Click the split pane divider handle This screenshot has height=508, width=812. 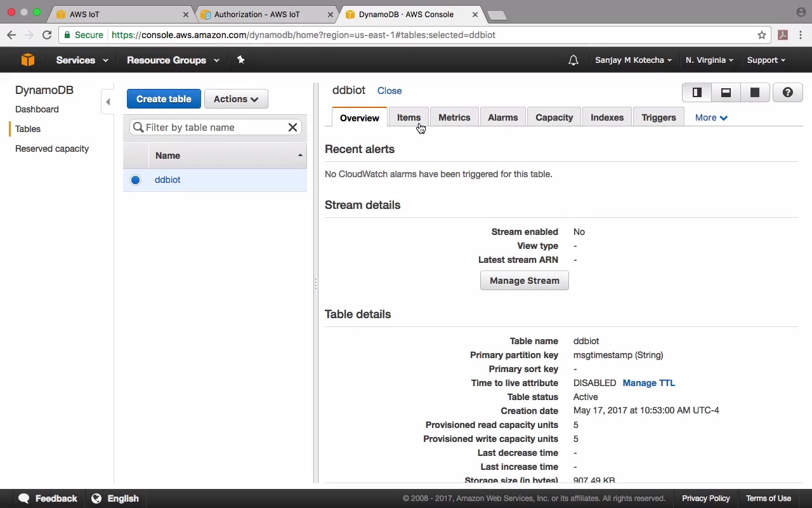coord(315,284)
